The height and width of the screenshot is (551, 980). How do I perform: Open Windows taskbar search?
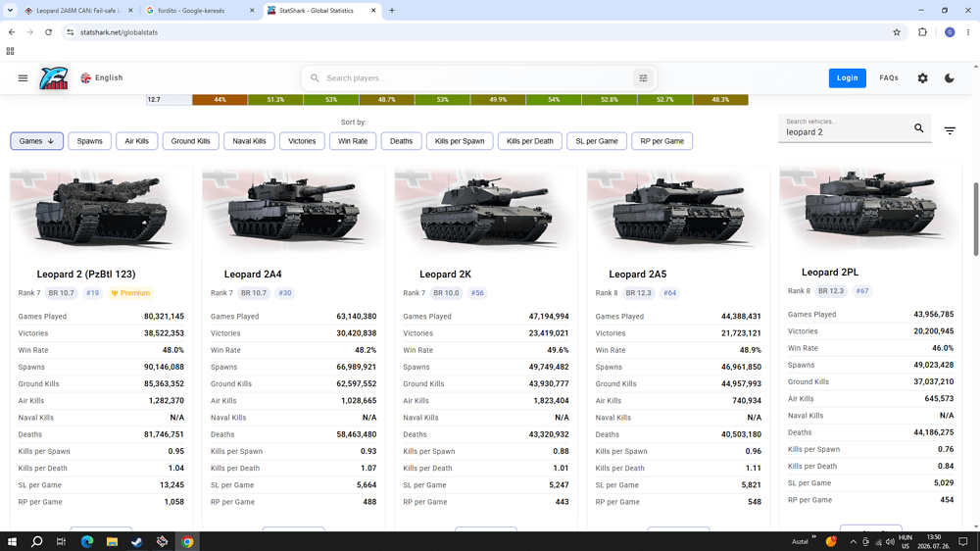click(x=37, y=541)
